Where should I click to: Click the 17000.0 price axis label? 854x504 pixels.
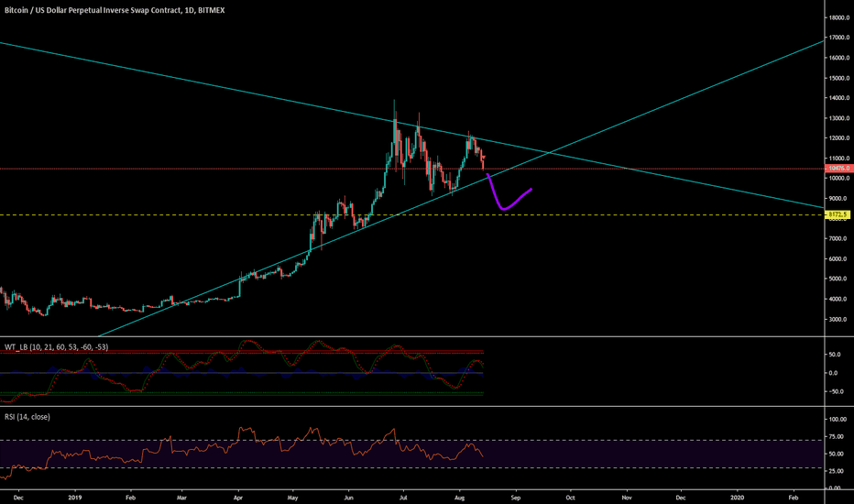click(x=838, y=38)
